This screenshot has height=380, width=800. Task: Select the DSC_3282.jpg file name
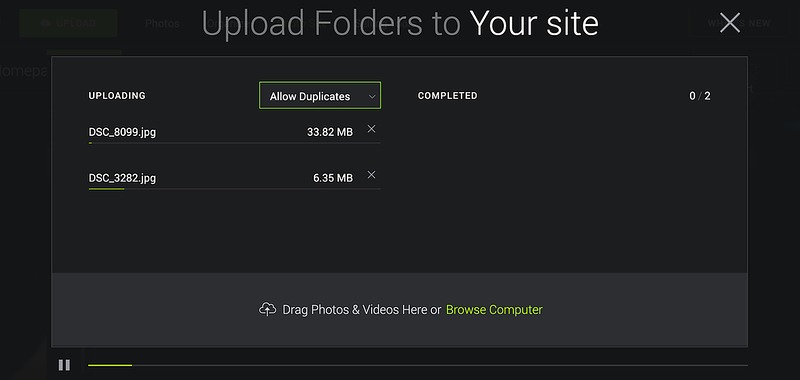click(122, 178)
